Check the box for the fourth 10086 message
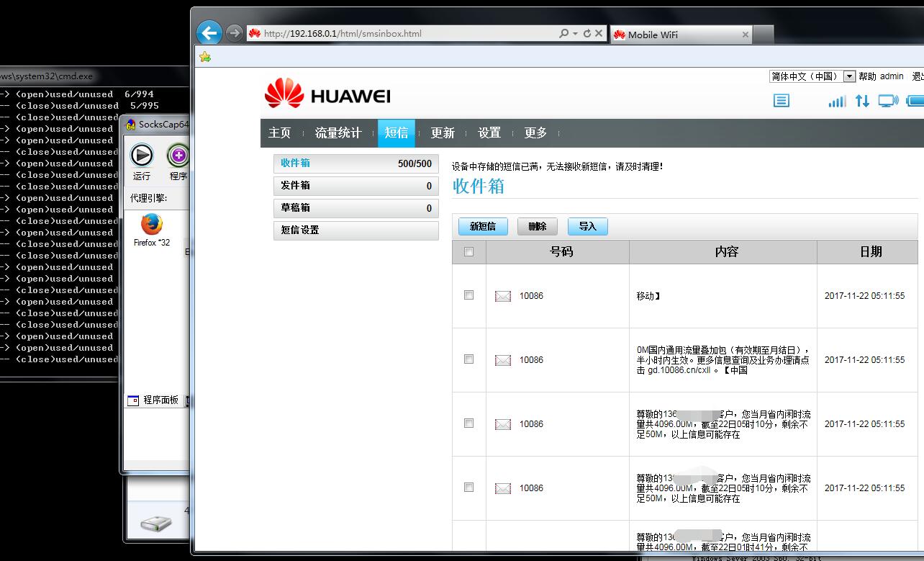The width and height of the screenshot is (924, 561). pos(469,488)
